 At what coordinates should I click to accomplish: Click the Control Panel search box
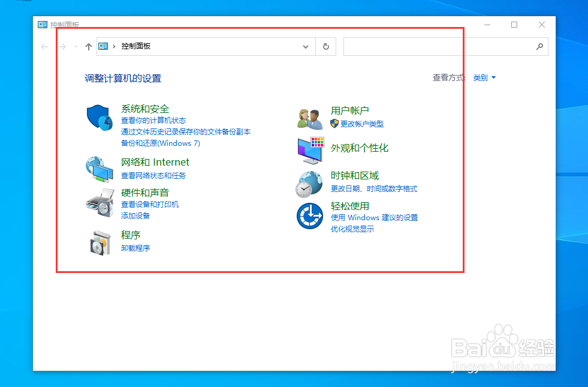(x=445, y=47)
